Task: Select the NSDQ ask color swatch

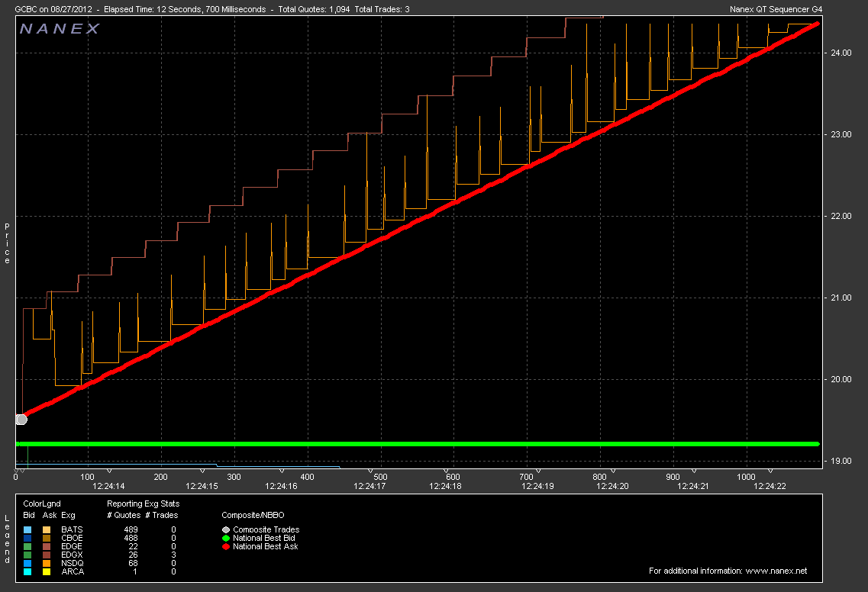Action: (47, 563)
